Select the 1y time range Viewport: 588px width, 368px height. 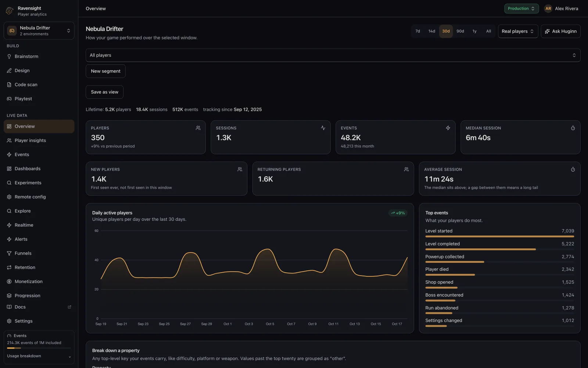tap(474, 31)
